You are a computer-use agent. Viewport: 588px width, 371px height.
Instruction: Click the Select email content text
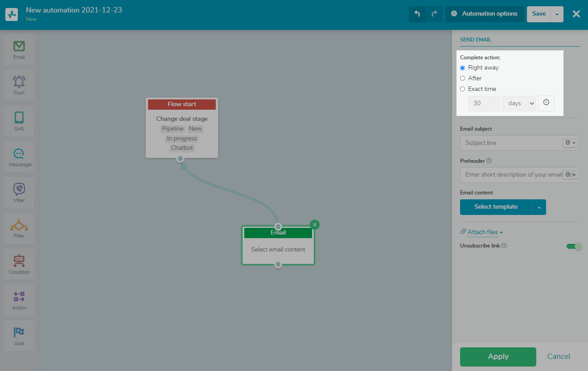pos(278,249)
